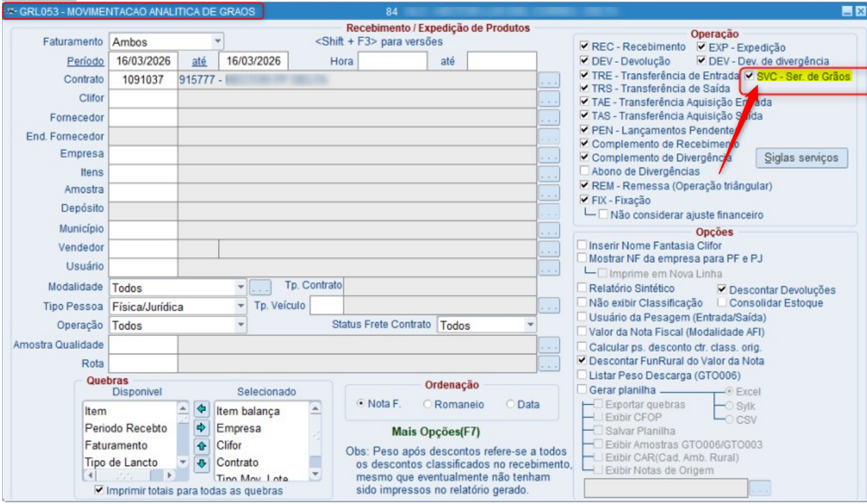Move selected quebra up in order
The height and width of the screenshot is (504, 867).
coord(202,446)
